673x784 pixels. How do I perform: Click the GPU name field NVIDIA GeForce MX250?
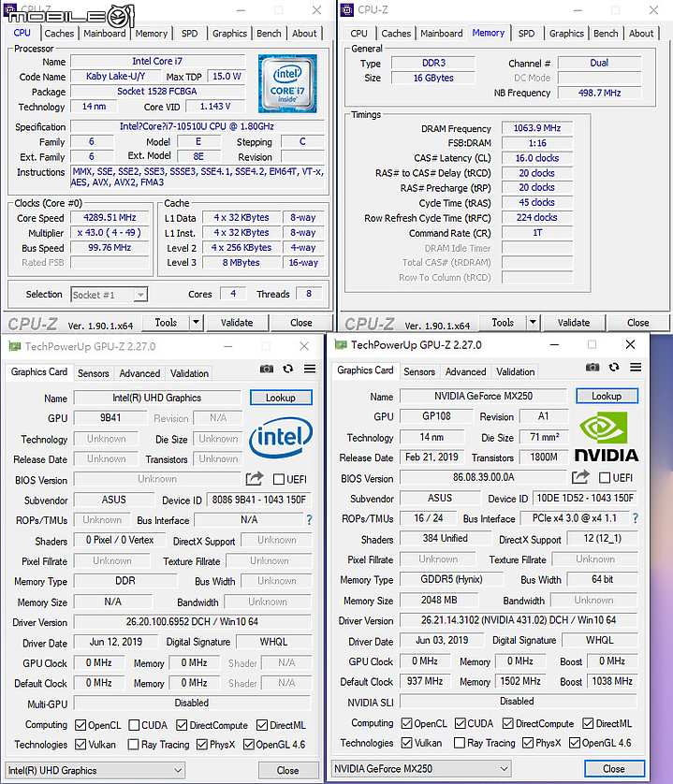click(483, 396)
